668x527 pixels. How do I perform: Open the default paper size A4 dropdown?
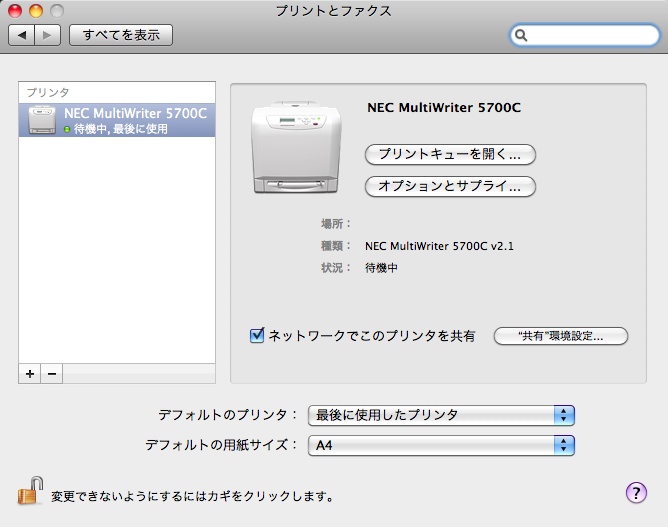click(441, 445)
